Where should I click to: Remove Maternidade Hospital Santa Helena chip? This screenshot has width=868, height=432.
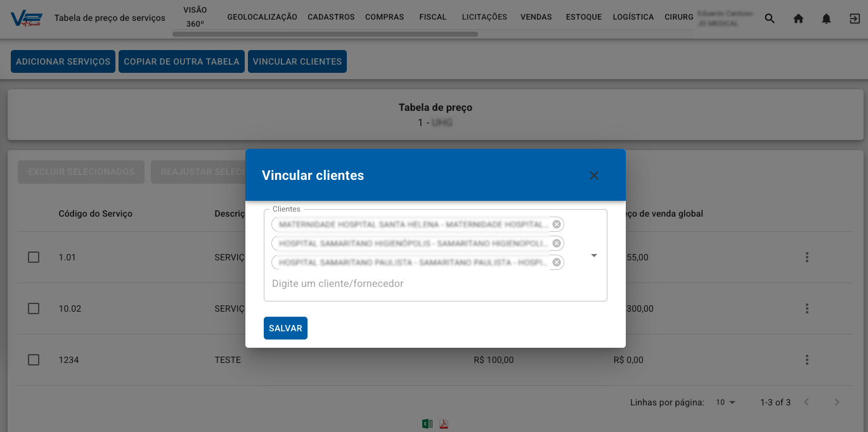point(557,224)
